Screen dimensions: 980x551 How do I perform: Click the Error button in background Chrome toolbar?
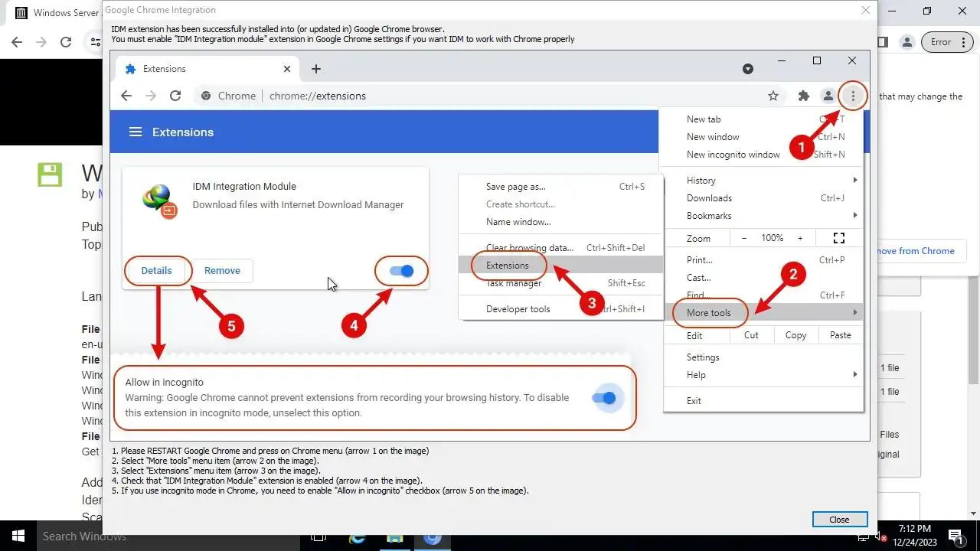coord(947,42)
